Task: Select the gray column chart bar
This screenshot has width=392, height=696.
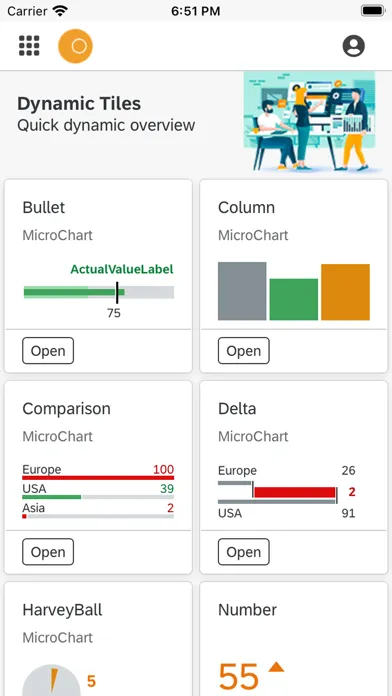Action: pos(242,291)
